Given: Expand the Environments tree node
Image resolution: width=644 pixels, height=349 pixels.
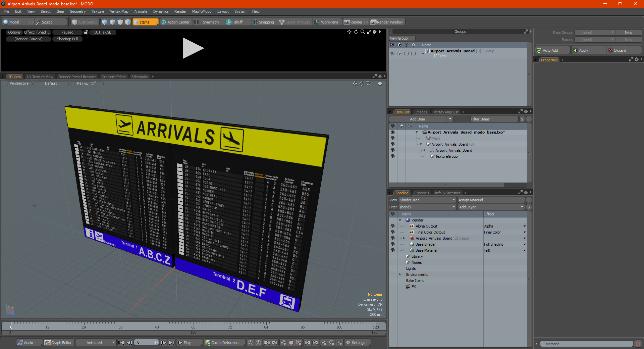Looking at the screenshot, I should click(400, 275).
